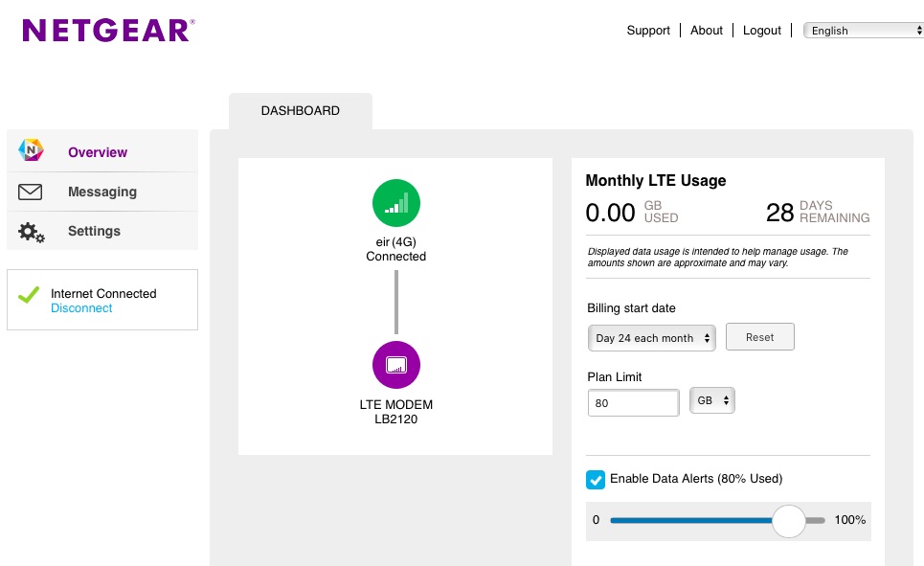
Task: Click the green signal strength icon
Action: (x=396, y=204)
